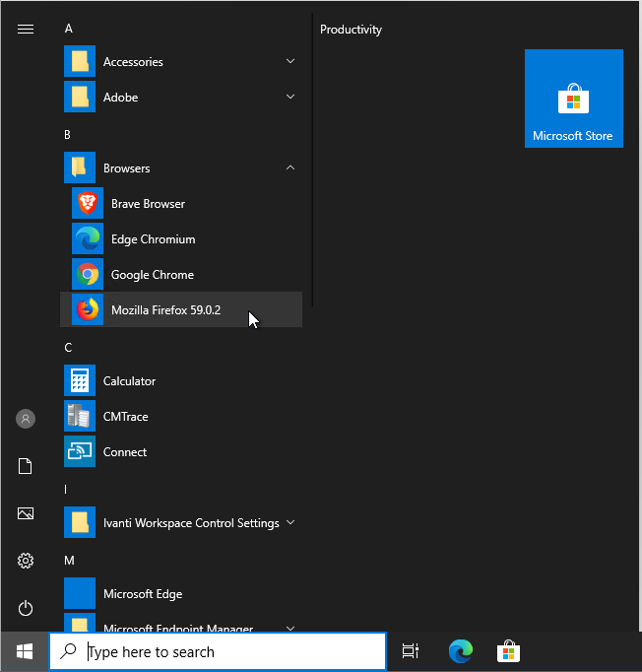Click the Edge Chromium icon
The height and width of the screenshot is (672, 642).
[x=88, y=238]
